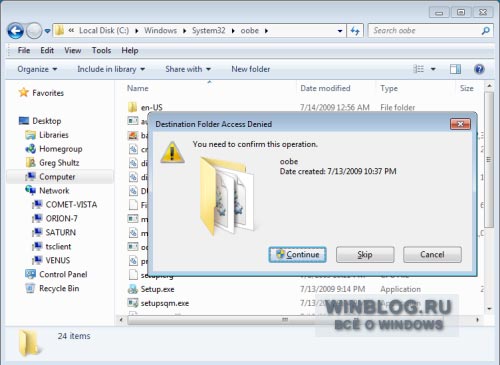The height and width of the screenshot is (365, 500).
Task: Select the SATURN network computer
Action: tap(61, 232)
